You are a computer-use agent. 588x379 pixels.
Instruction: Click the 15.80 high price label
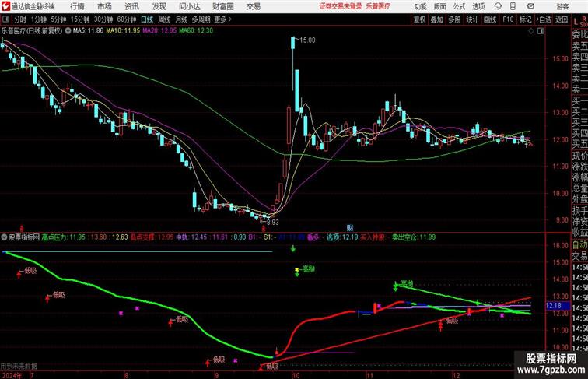click(307, 40)
